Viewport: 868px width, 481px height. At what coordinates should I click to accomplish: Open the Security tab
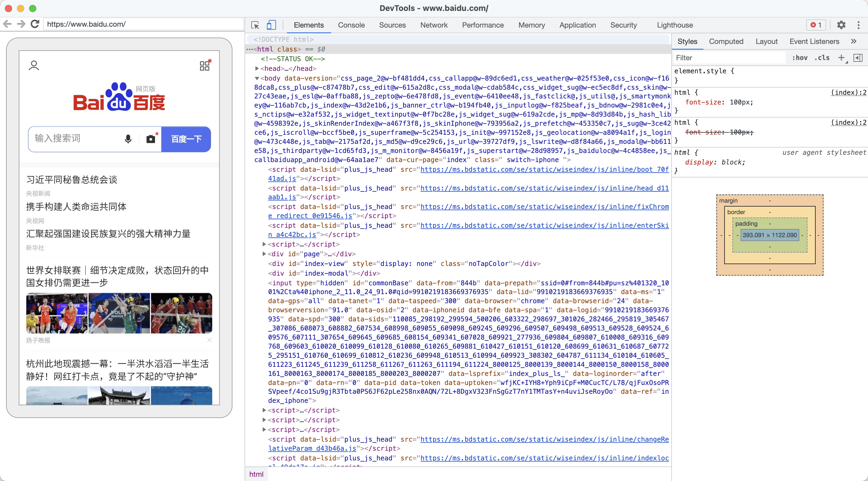(x=623, y=25)
